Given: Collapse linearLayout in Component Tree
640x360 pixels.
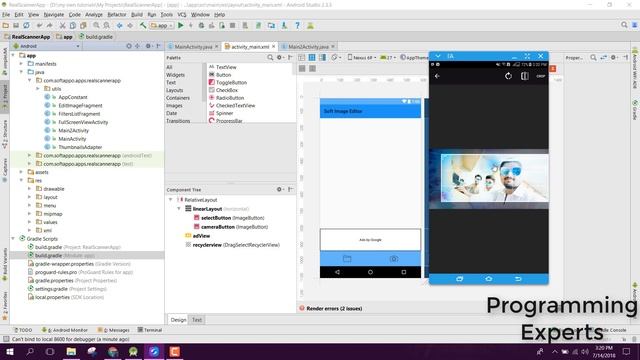Looking at the screenshot, I should [179, 209].
